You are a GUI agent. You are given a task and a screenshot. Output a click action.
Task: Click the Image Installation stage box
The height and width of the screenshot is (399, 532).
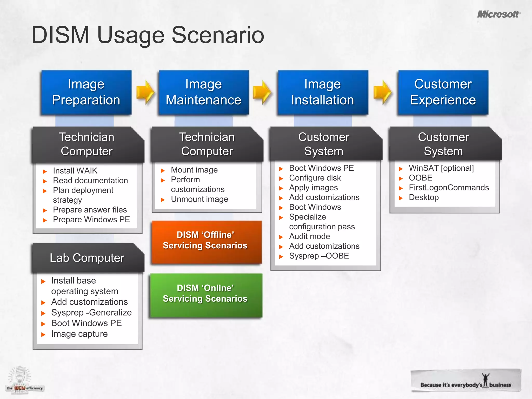323,92
